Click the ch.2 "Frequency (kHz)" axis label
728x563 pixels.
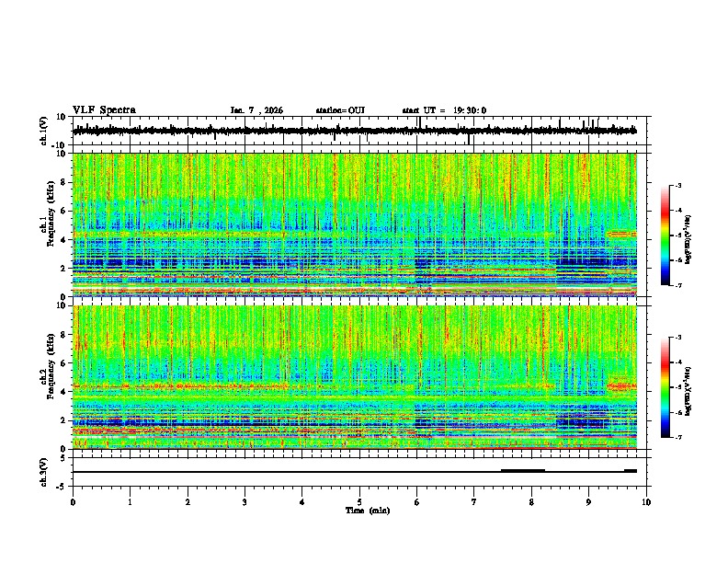click(x=51, y=366)
